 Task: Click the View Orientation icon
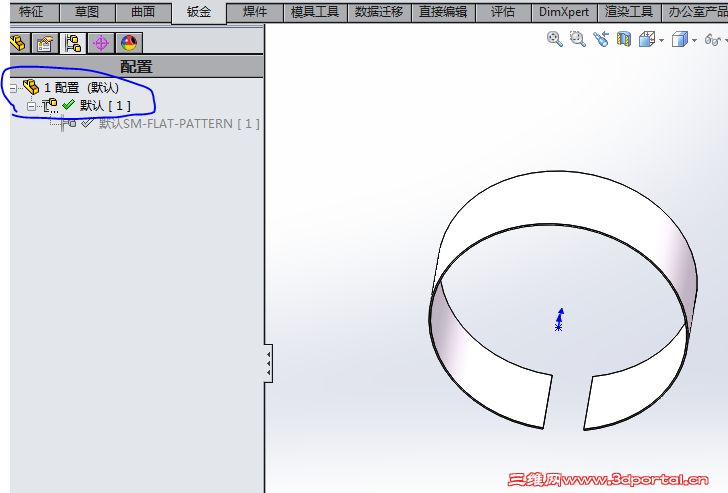647,39
